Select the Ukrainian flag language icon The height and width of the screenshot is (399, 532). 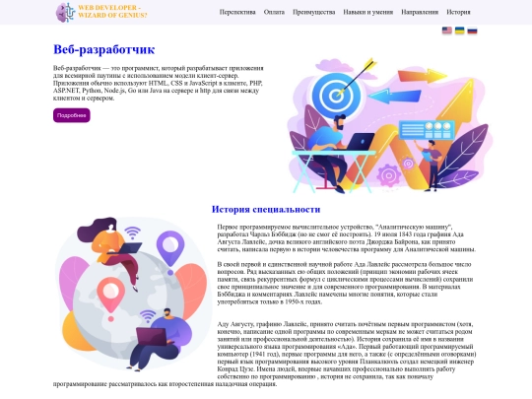[459, 31]
